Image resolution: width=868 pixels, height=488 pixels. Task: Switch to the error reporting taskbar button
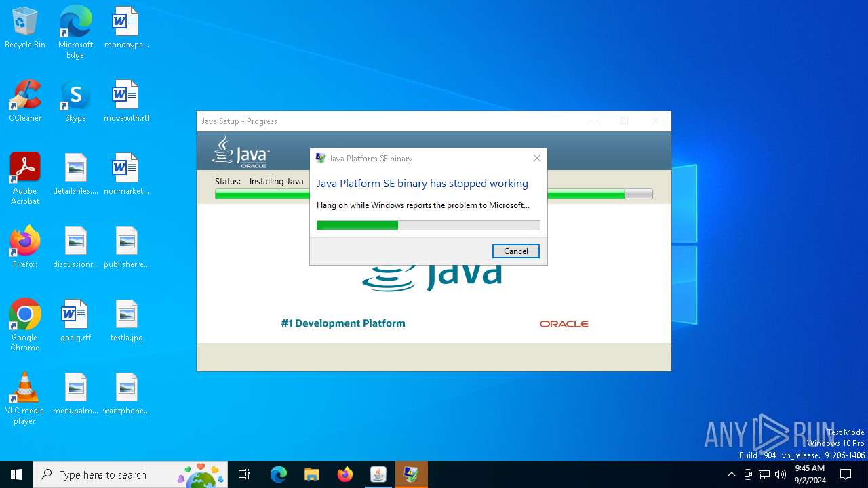pos(411,474)
